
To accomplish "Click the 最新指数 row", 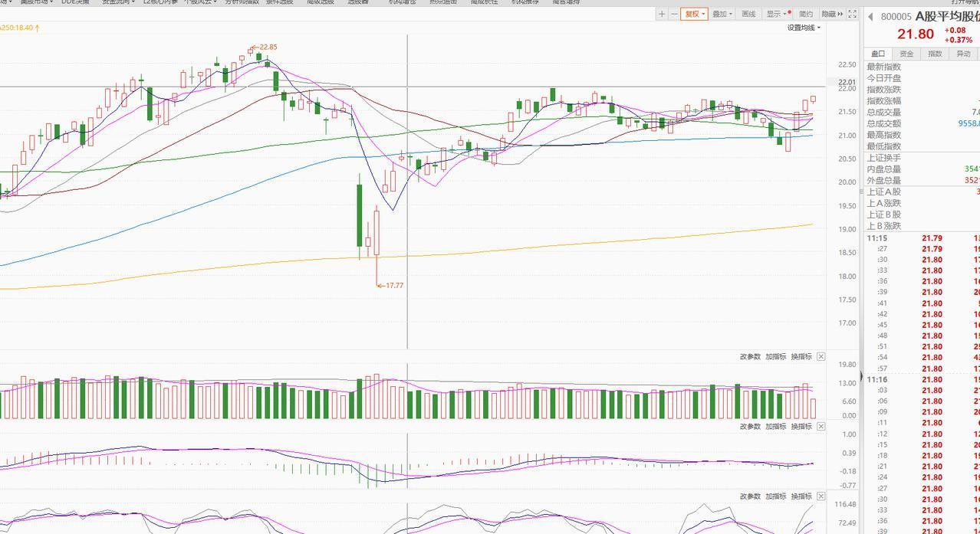I will coord(922,67).
